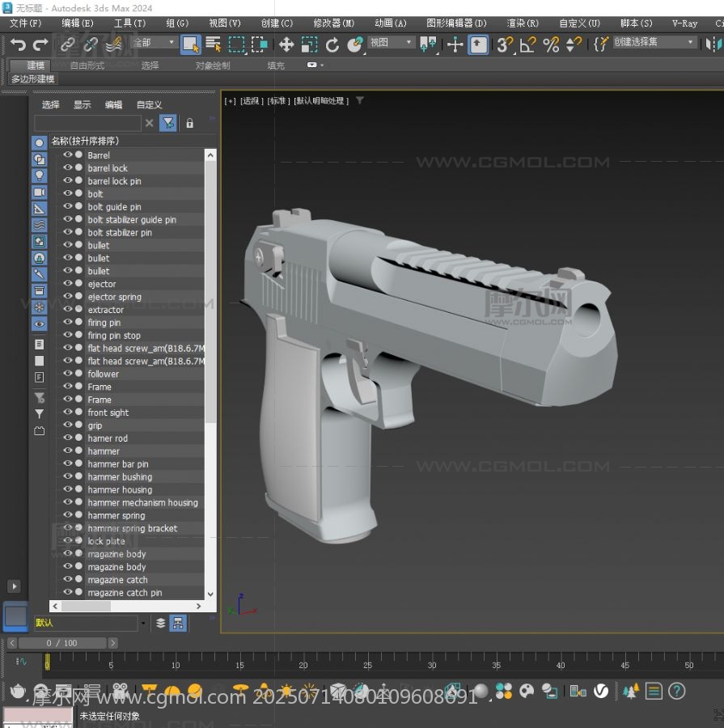Image resolution: width=724 pixels, height=728 pixels.
Task: Click the Rectangular Selection Region icon
Action: [x=236, y=44]
